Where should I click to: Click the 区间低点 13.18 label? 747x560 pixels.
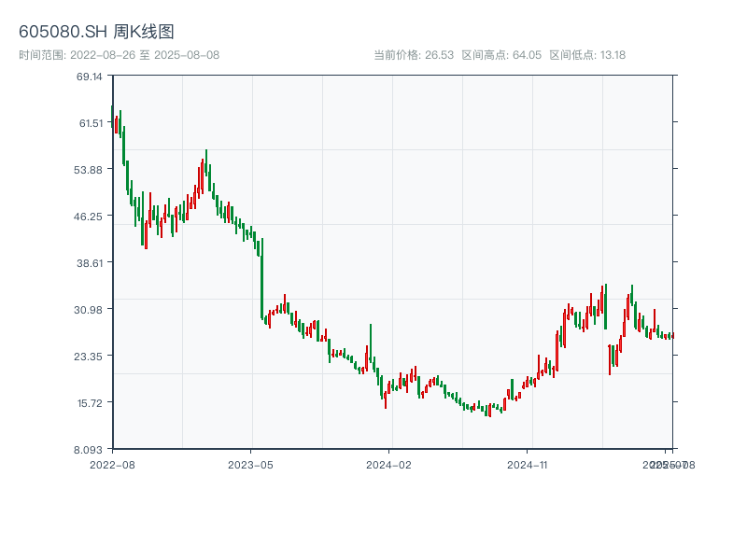[x=587, y=55]
